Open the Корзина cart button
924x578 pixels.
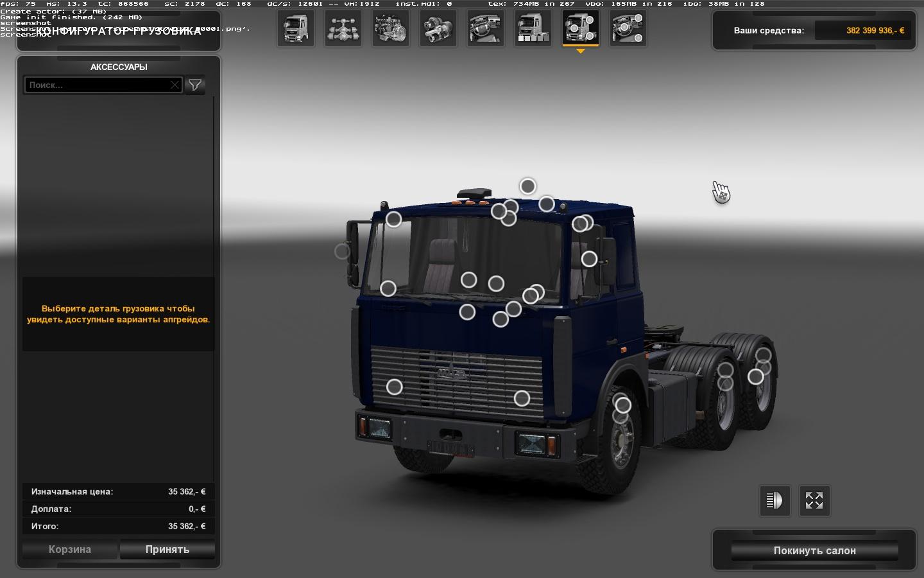pyautogui.click(x=70, y=550)
